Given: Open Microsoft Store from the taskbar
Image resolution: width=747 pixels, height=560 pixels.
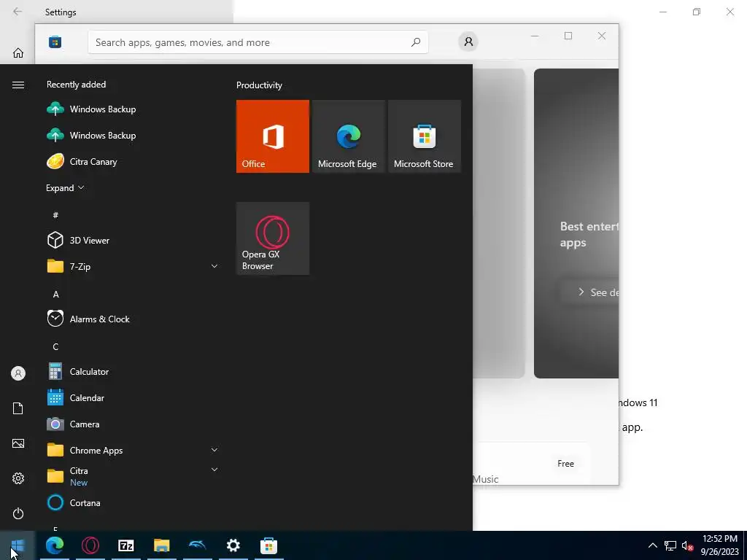Looking at the screenshot, I should click(x=268, y=545).
